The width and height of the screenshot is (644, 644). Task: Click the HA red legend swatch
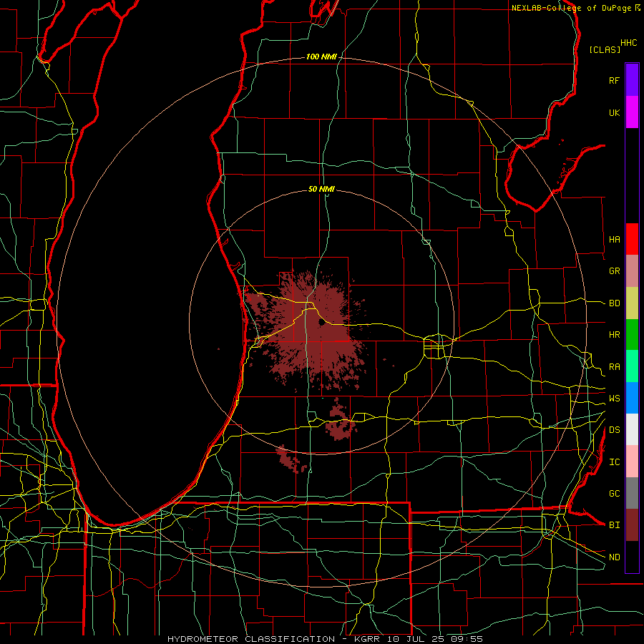(x=632, y=239)
